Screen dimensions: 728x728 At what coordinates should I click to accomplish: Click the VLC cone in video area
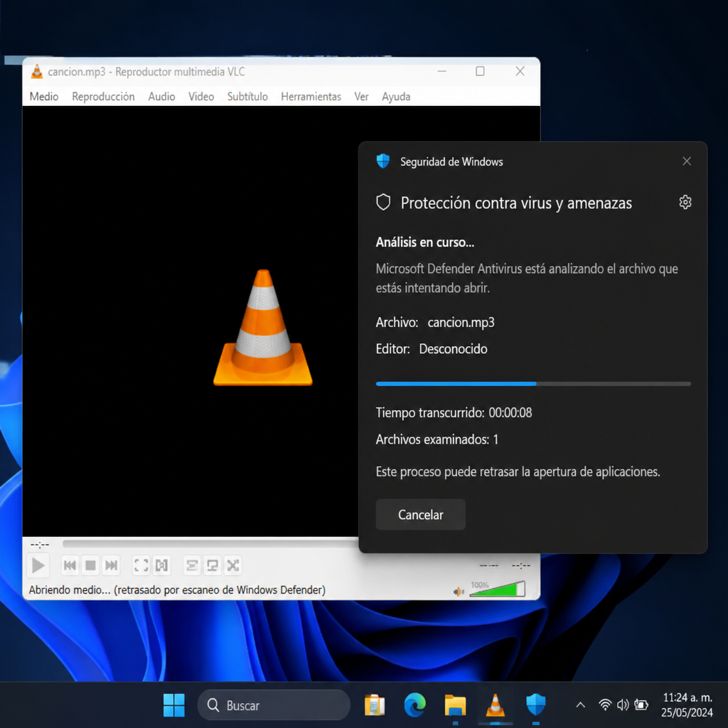[263, 328]
